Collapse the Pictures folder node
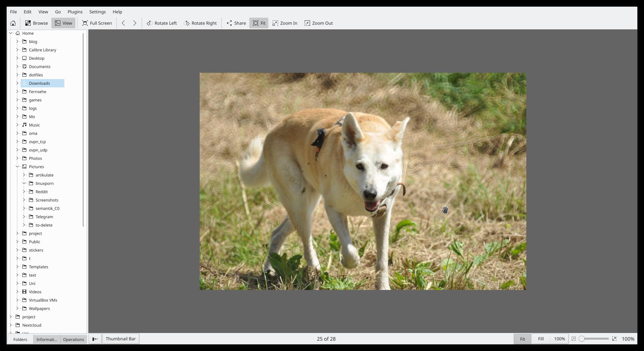 click(17, 166)
